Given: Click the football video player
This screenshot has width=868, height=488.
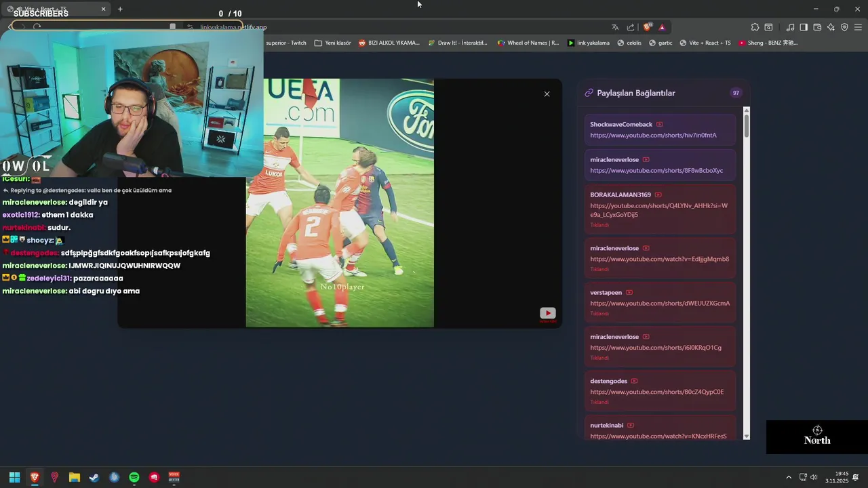Looking at the screenshot, I should [x=340, y=203].
